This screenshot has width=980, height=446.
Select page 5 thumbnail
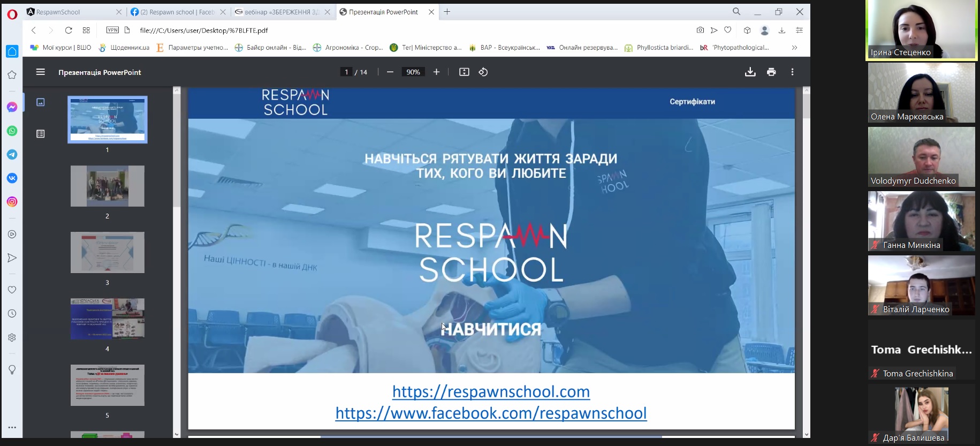pos(107,385)
